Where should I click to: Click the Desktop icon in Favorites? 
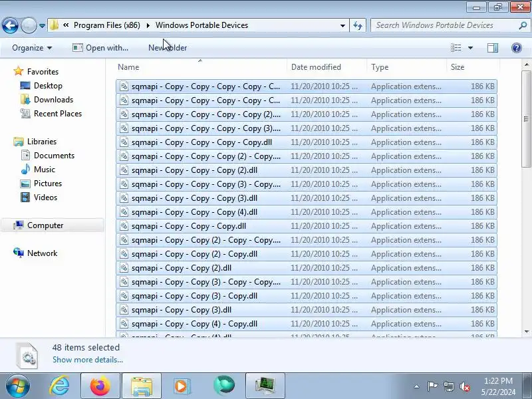25,86
